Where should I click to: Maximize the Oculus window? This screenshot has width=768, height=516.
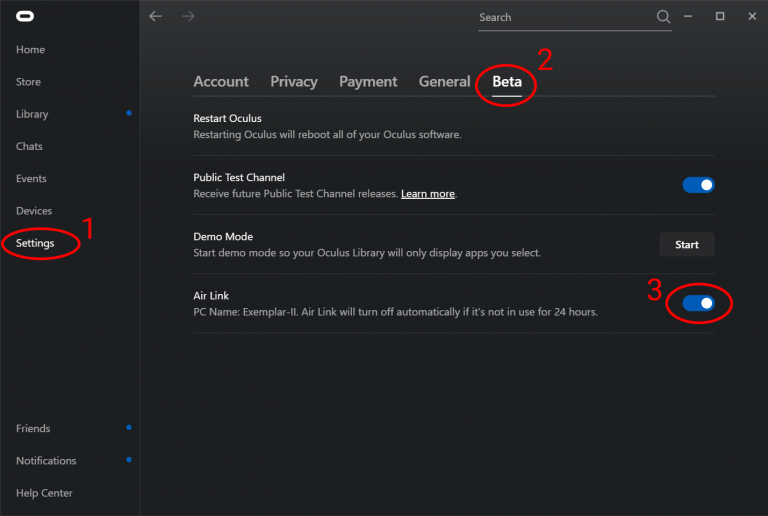pyautogui.click(x=720, y=16)
